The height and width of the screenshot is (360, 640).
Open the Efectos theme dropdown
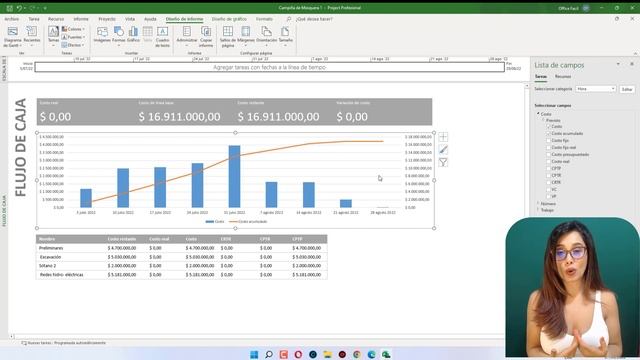tap(73, 45)
